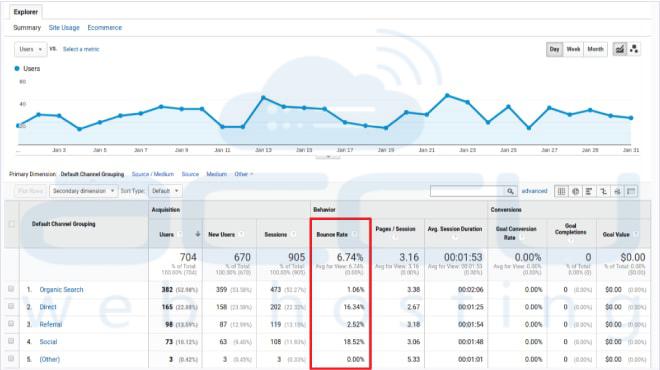
Task: Check the Direct row checkbox
Action: 11,306
